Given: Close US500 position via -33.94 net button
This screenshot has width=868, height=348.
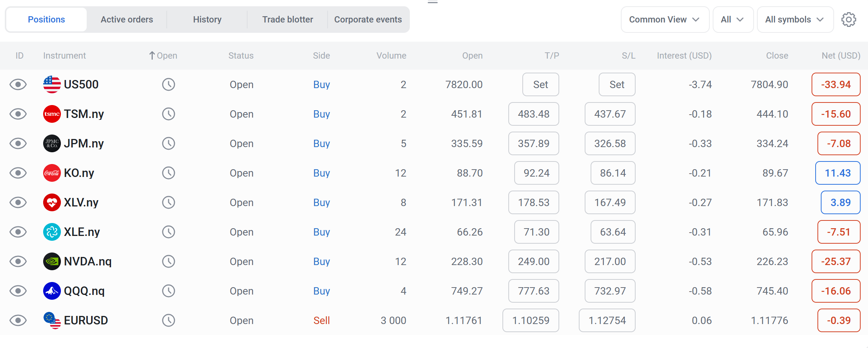Looking at the screenshot, I should [836, 84].
